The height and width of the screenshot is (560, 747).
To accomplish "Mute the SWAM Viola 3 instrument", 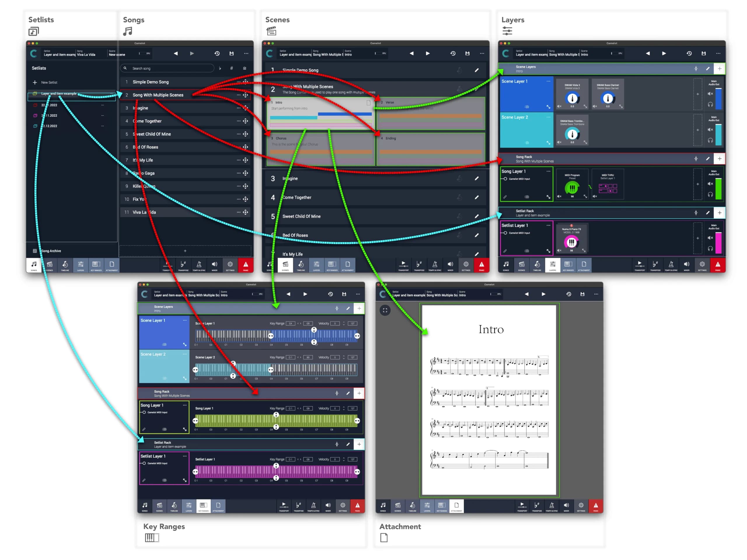I will pos(558,106).
